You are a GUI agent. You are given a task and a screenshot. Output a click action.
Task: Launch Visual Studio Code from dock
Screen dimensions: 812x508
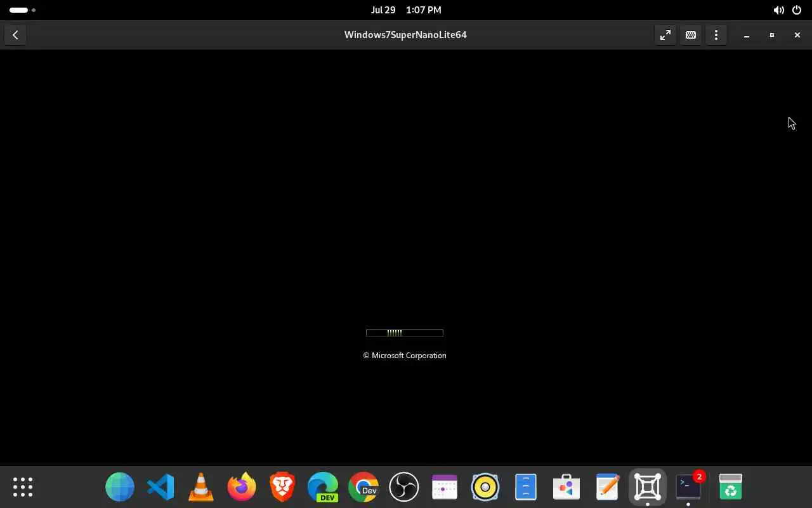(160, 487)
